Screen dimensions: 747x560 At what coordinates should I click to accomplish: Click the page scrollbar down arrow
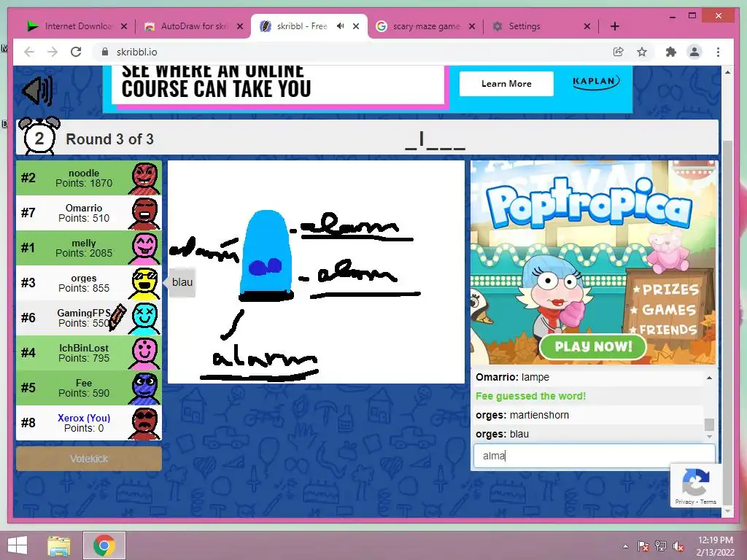[727, 511]
